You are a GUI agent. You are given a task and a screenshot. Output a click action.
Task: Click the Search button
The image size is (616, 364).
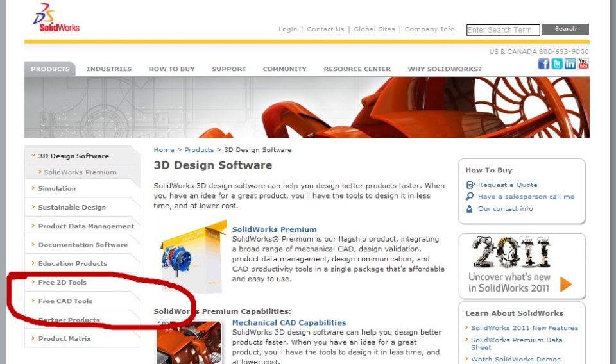pos(565,29)
